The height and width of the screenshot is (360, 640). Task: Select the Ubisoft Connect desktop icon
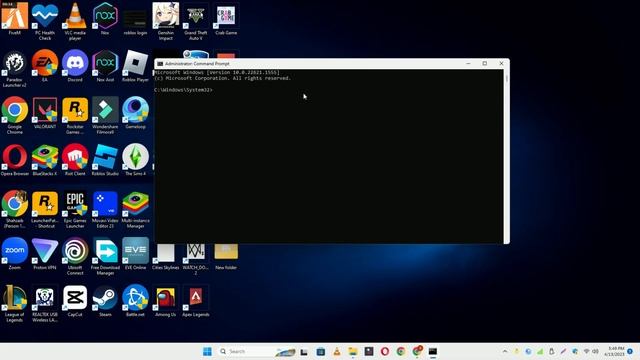pyautogui.click(x=75, y=257)
